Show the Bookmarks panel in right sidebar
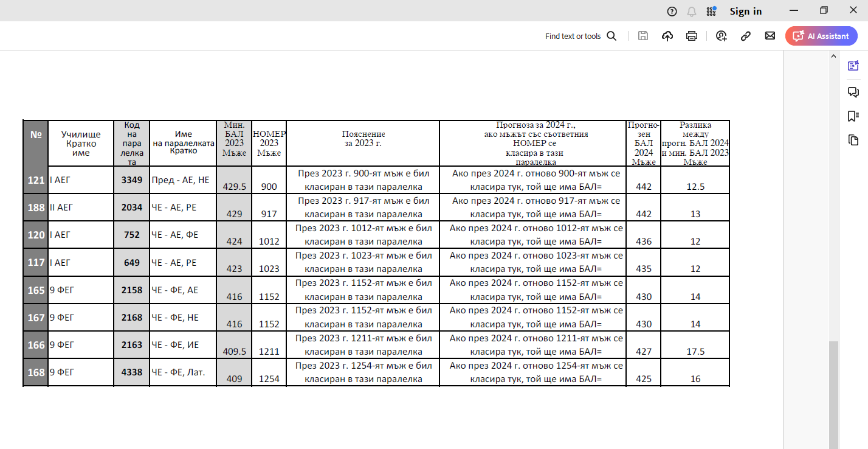The width and height of the screenshot is (868, 449). point(853,116)
